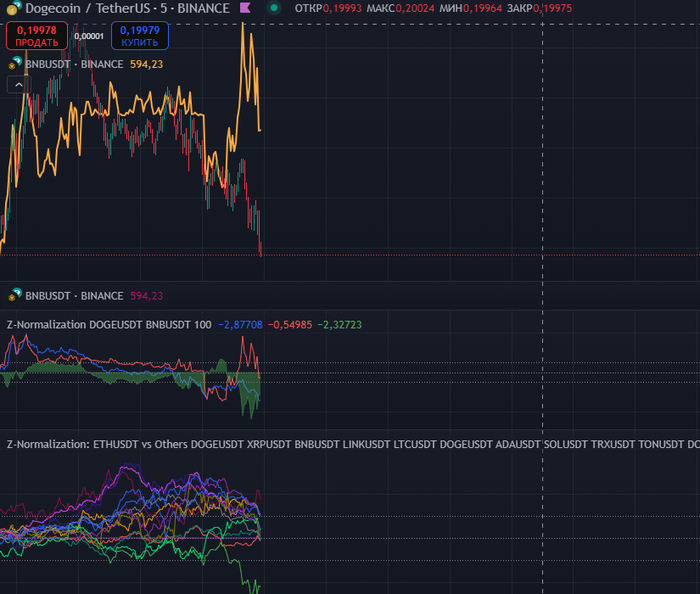The width and height of the screenshot is (700, 594).
Task: Click the high price value МАКС 0,20024
Action: click(400, 8)
